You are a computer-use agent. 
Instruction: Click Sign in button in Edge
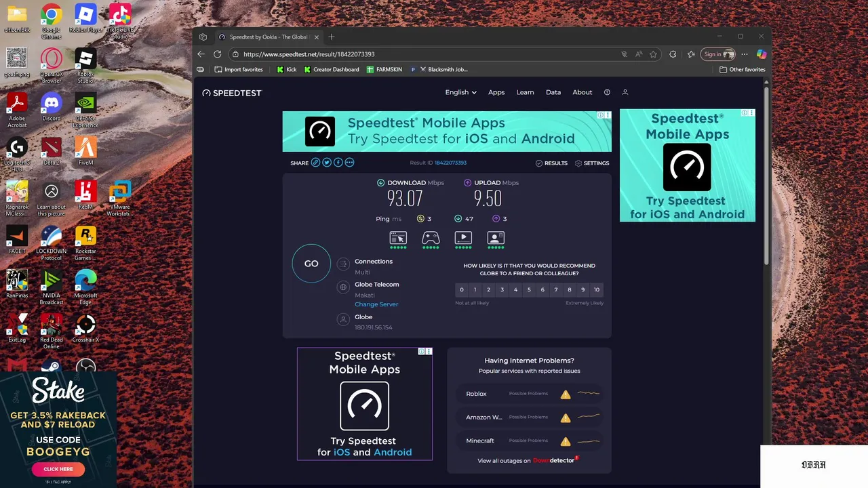coord(719,54)
